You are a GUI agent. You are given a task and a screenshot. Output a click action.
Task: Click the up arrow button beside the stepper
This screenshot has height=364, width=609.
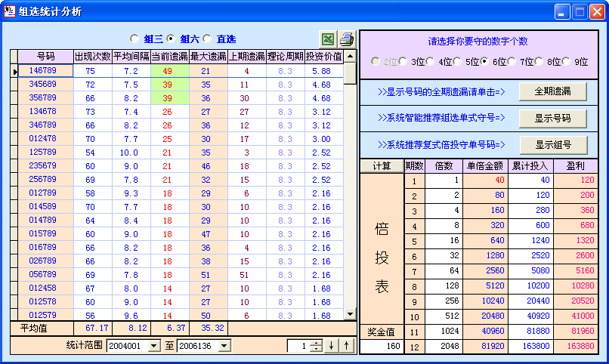[347, 345]
